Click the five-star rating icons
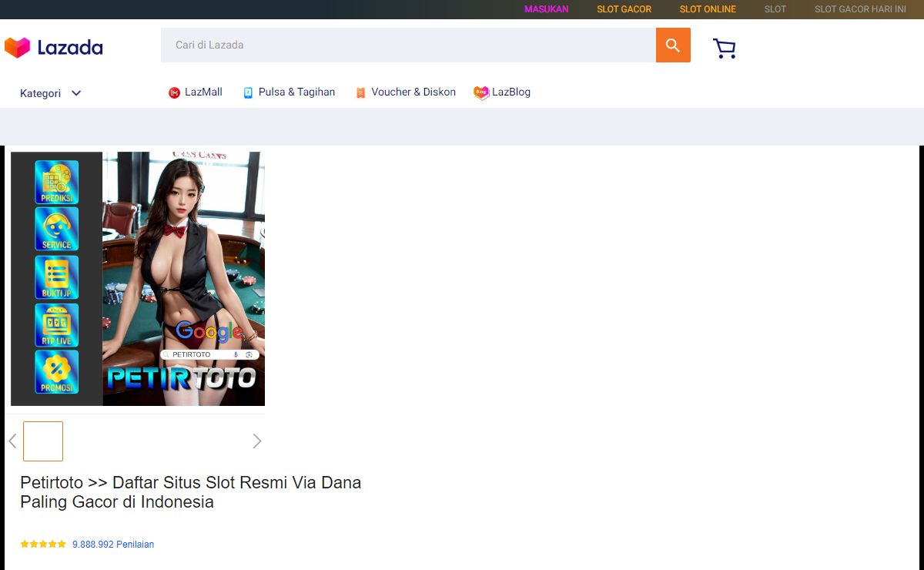Screen dimensions: 924x570 coord(43,544)
